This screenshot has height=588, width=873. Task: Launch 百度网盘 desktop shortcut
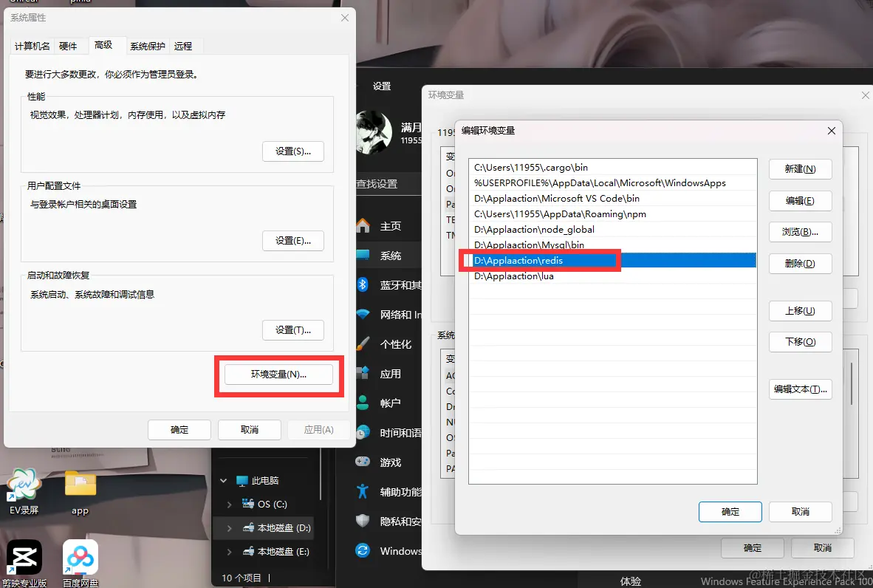(81, 563)
